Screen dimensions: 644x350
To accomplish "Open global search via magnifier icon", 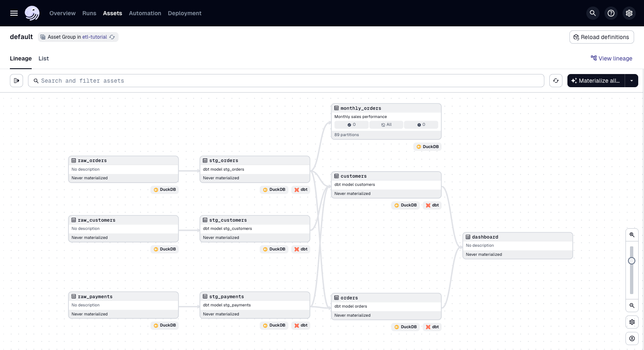I will (593, 13).
